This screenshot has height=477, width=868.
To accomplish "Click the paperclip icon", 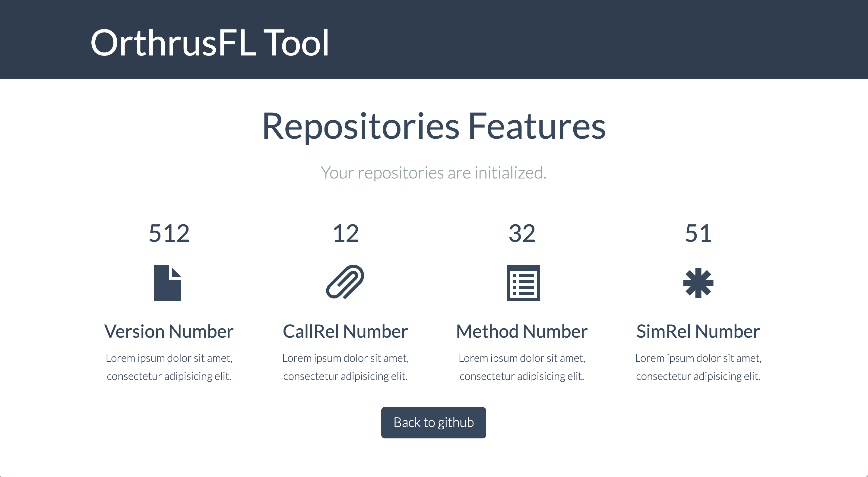I will point(345,282).
